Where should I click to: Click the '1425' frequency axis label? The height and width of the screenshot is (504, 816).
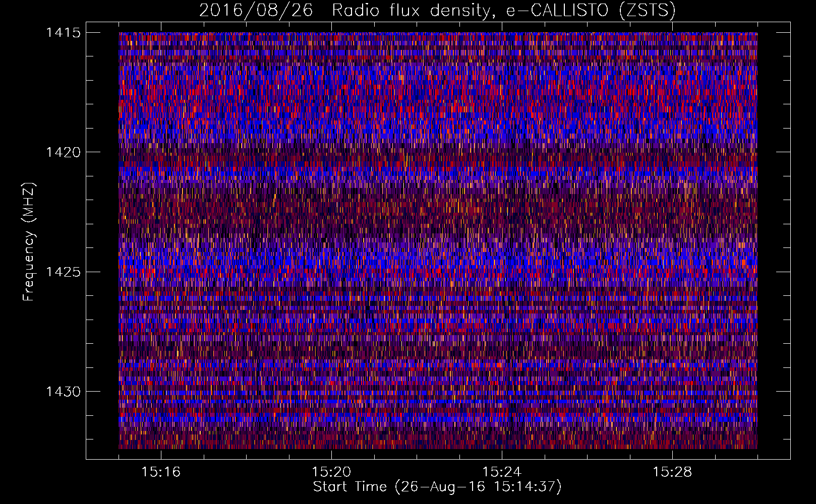63,272
